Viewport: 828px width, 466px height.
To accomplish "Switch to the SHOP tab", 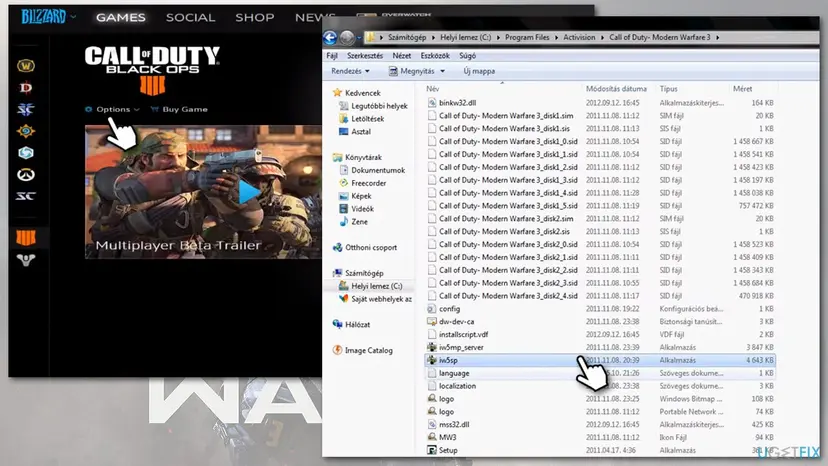I will point(255,17).
